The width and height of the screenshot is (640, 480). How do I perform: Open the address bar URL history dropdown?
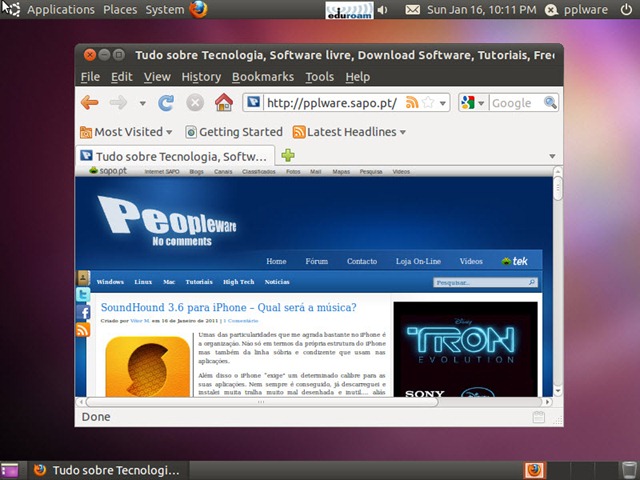pos(442,103)
